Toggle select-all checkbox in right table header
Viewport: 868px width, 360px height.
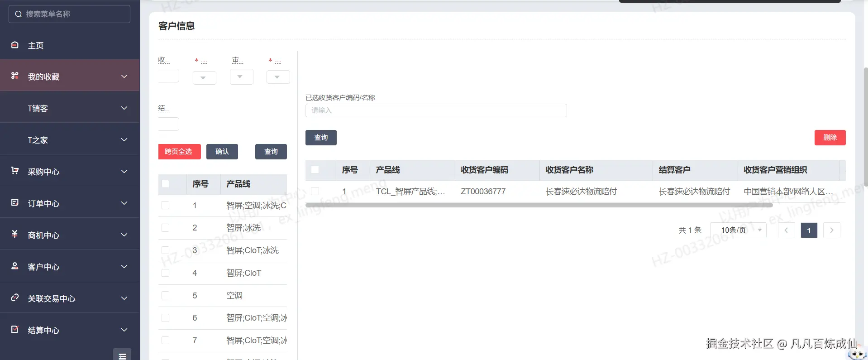tap(315, 170)
